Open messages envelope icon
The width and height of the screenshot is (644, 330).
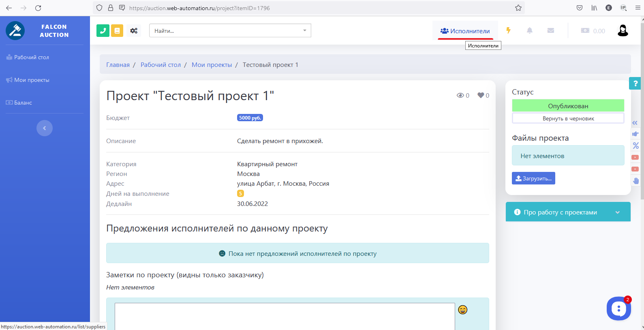click(x=550, y=30)
